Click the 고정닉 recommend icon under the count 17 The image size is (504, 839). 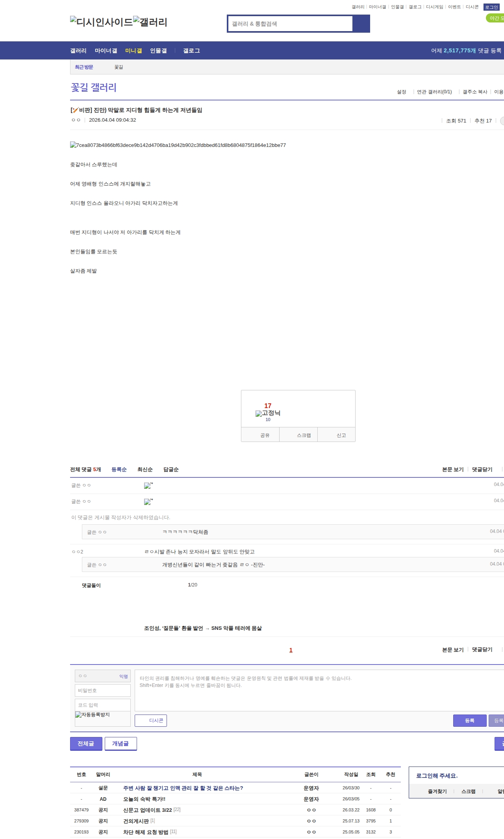268,413
